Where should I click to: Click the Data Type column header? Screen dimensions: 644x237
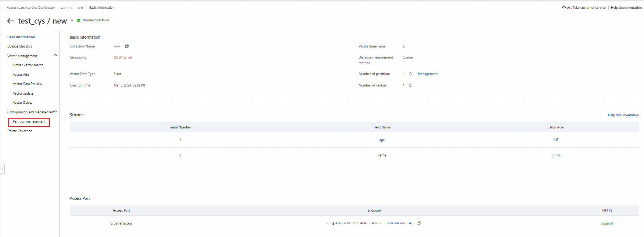tap(556, 127)
